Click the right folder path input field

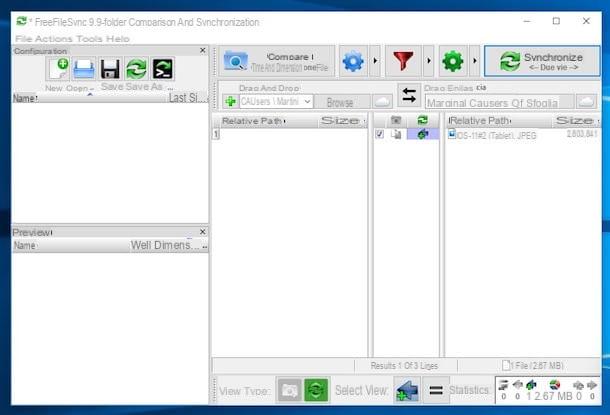click(500, 103)
